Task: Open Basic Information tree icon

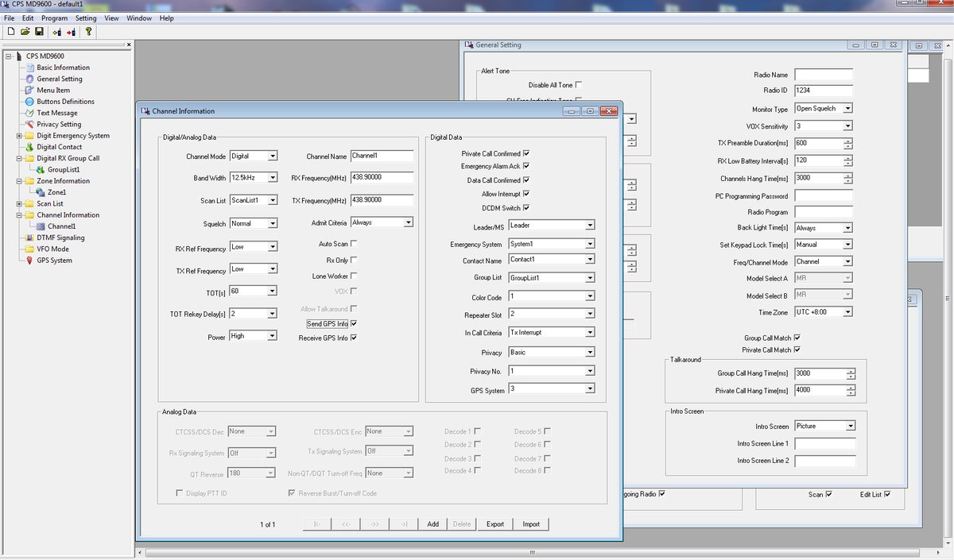Action: tap(30, 68)
